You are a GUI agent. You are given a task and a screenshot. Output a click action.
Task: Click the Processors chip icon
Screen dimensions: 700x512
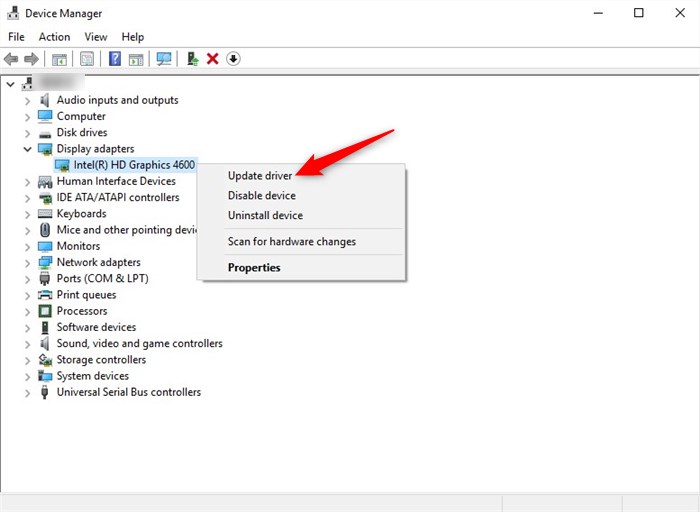coord(45,311)
